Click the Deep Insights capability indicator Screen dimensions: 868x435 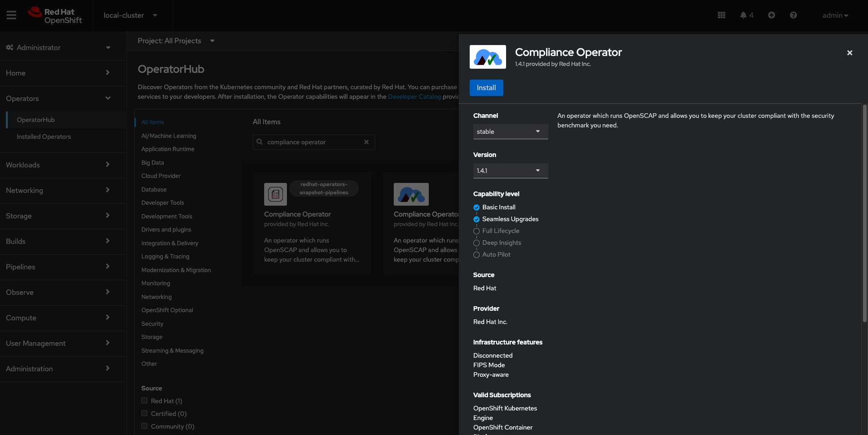(x=477, y=243)
